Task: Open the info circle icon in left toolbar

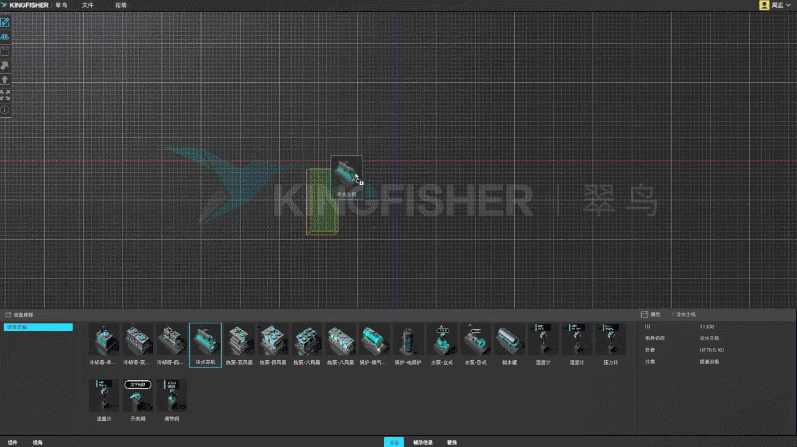Action: coord(5,109)
